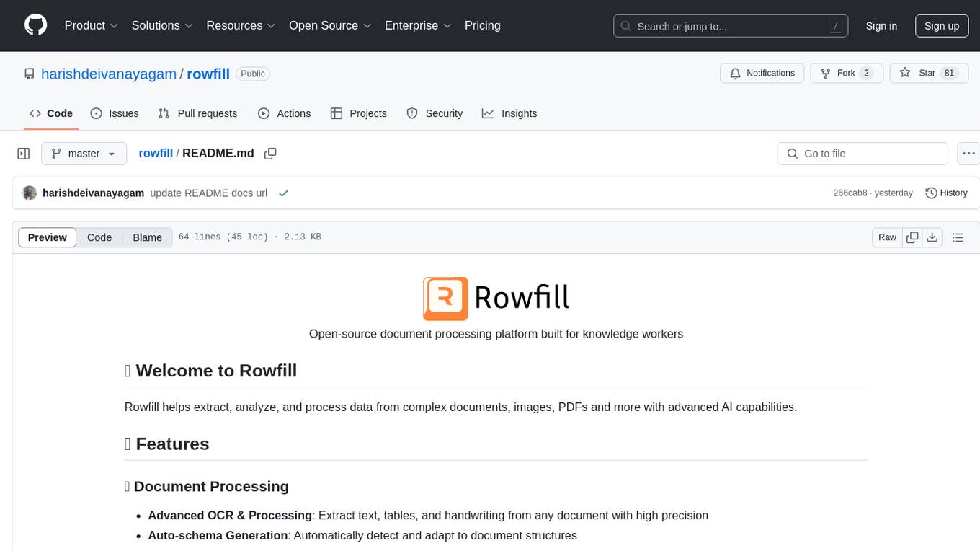Open commit author harishdeivanayagam link

coord(94,193)
